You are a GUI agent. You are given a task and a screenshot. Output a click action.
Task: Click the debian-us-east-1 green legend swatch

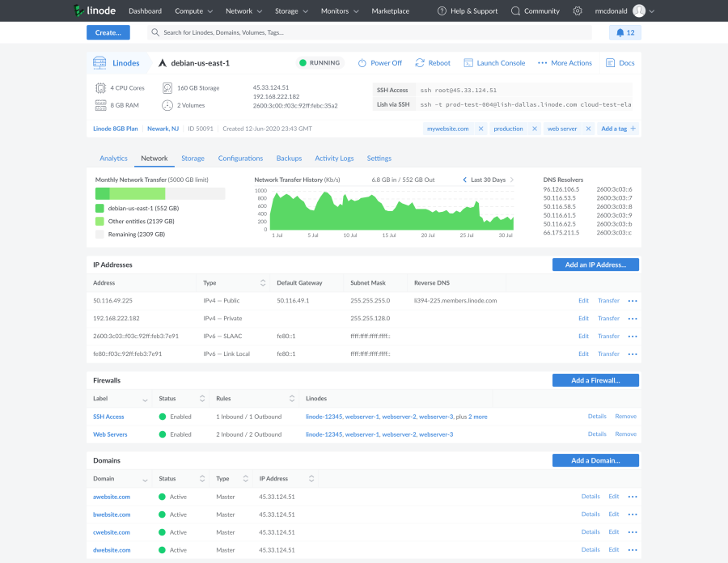99,208
